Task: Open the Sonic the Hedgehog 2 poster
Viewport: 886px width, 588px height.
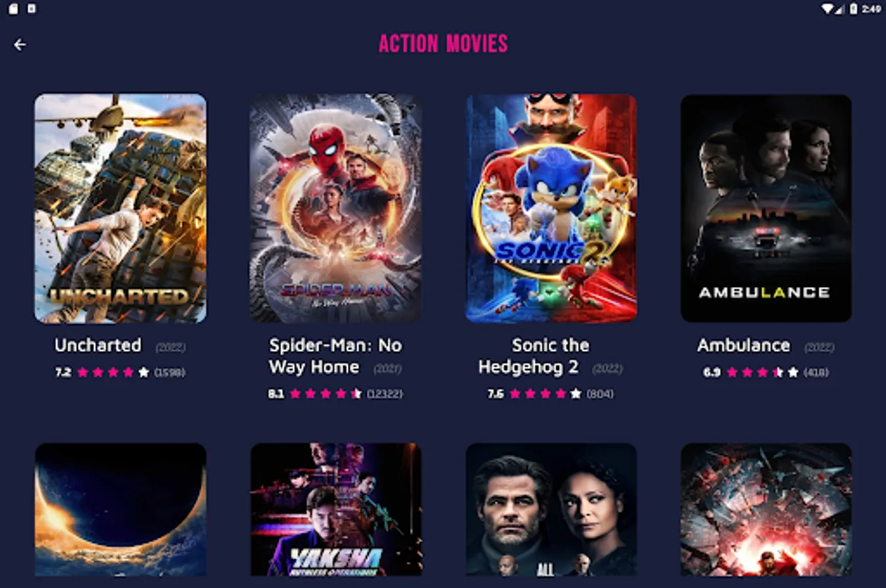Action: tap(551, 208)
